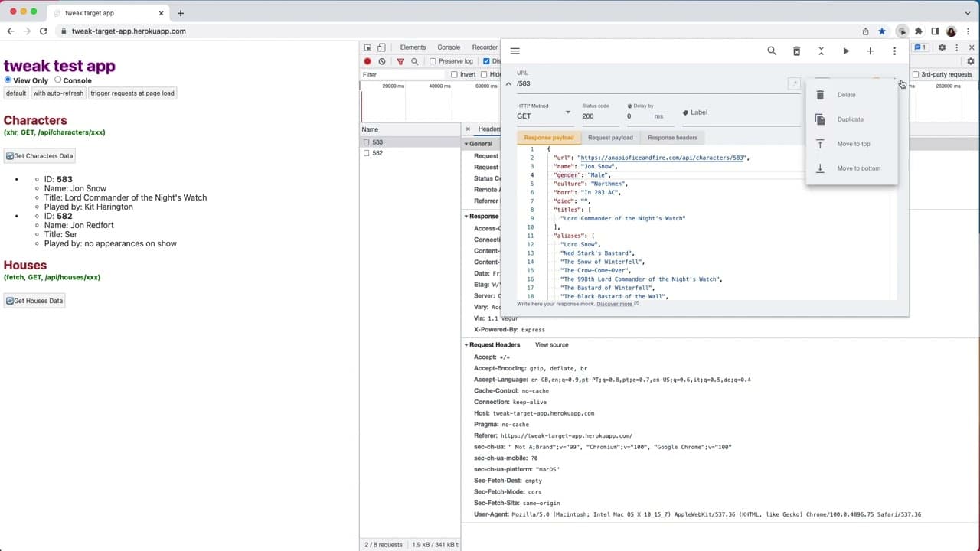Toggle the DevTools device toolbar icon
Viewport: 980px width, 551px height.
381,47
